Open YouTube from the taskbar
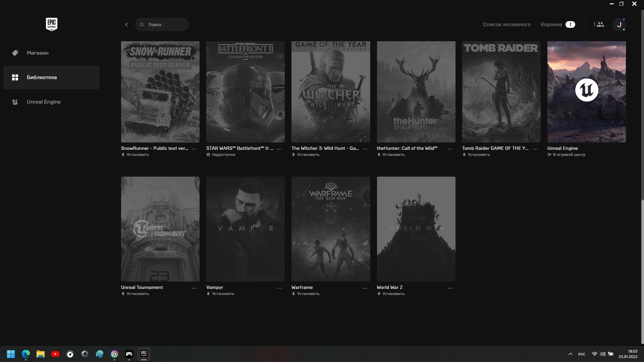The width and height of the screenshot is (644, 362). 55,354
